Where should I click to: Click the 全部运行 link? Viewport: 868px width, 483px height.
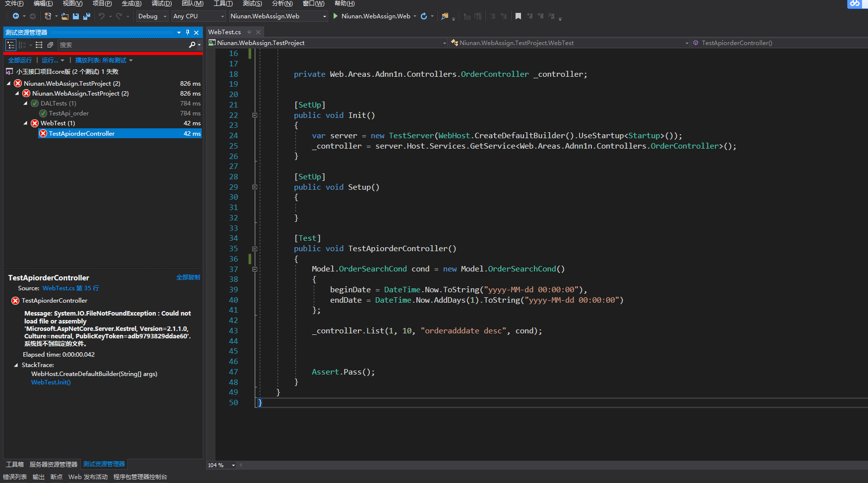[x=20, y=60]
